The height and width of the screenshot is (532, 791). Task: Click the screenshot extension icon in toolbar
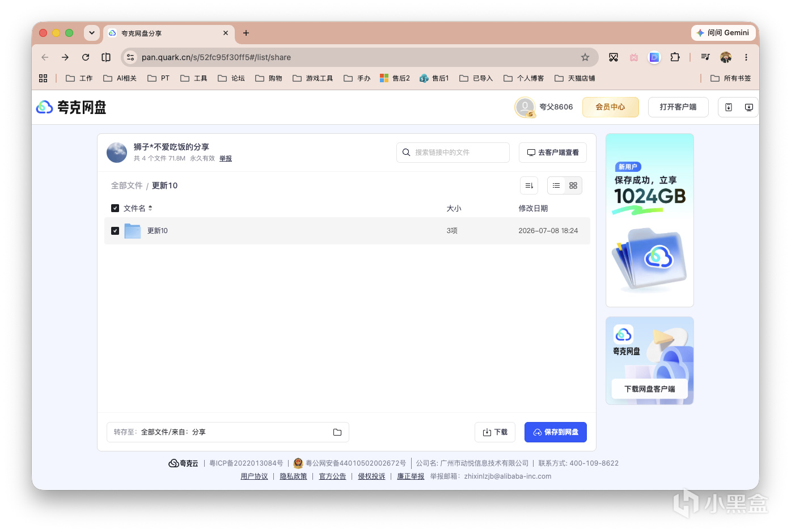click(x=614, y=57)
